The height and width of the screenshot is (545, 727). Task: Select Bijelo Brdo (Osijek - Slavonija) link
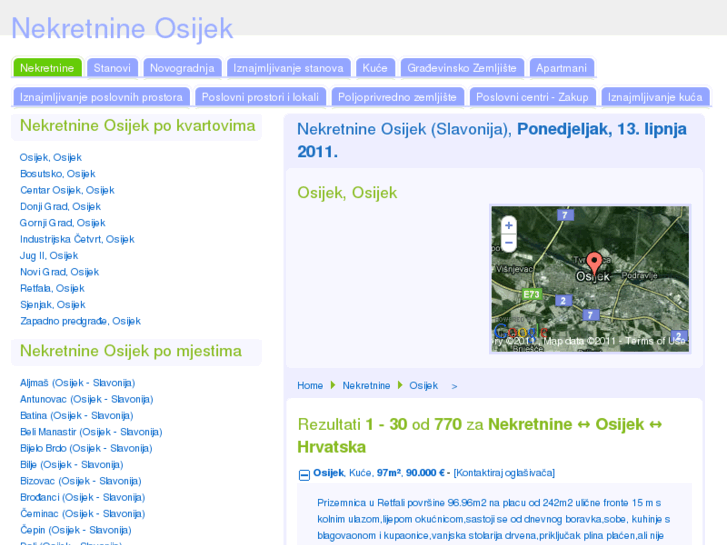click(x=86, y=449)
